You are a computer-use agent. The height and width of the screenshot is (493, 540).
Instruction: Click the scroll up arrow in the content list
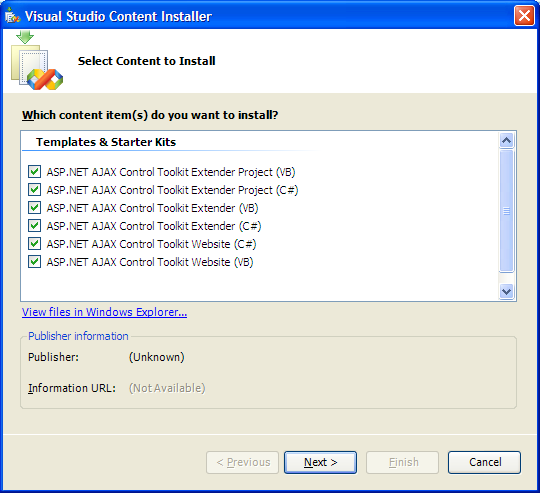click(x=506, y=140)
